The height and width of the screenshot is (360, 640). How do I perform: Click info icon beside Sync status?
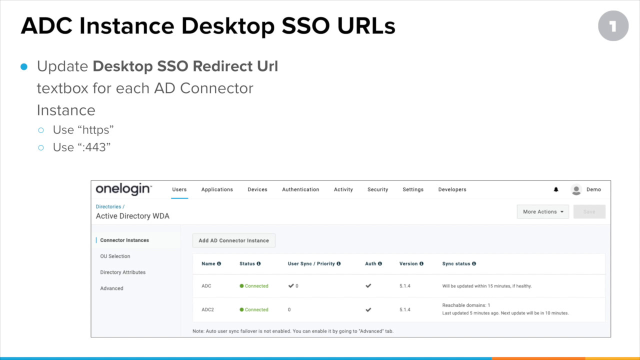pos(474,264)
